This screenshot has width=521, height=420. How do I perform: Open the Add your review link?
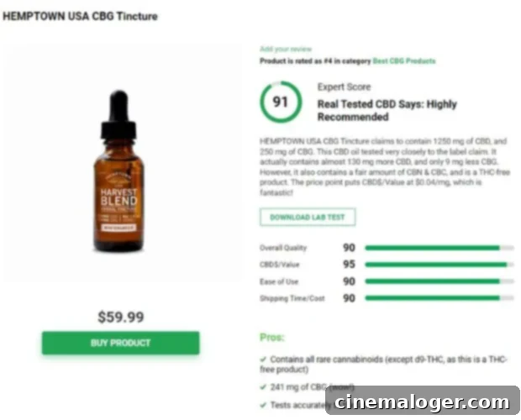[286, 49]
